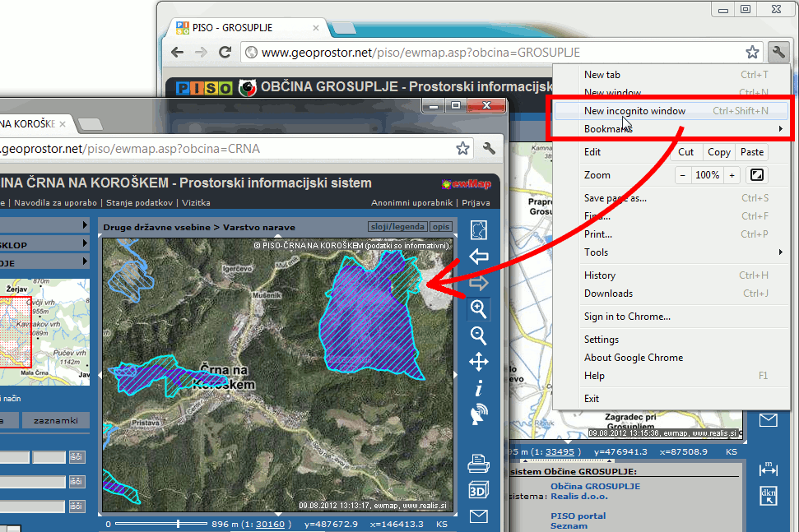Open the 3D view tool
The image size is (799, 532).
coord(478,491)
